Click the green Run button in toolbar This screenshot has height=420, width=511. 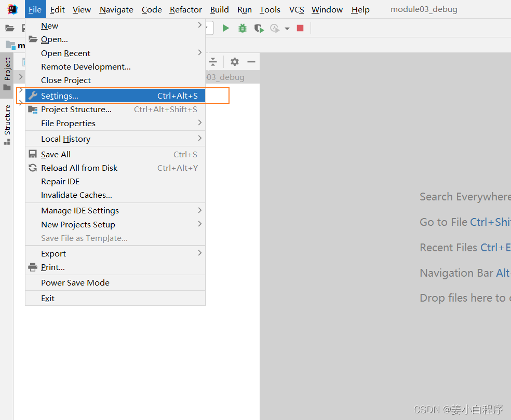pyautogui.click(x=225, y=29)
